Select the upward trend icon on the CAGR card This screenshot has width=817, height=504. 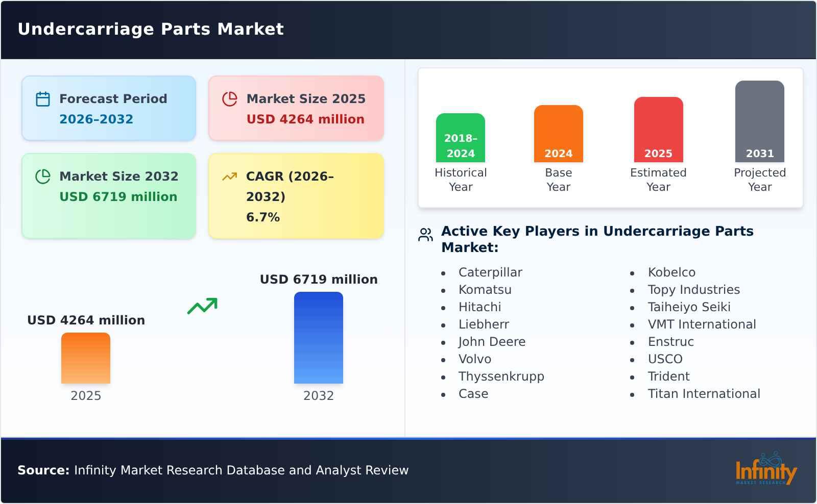(x=230, y=175)
